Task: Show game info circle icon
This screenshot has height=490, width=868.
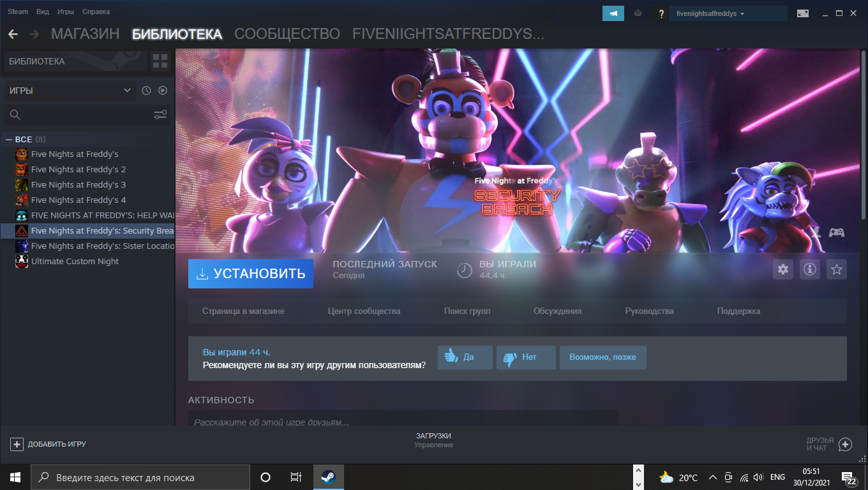Action: pos(810,270)
